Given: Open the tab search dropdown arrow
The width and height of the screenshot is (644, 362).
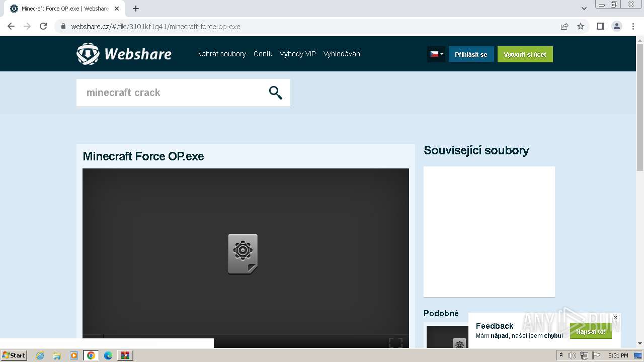Looking at the screenshot, I should pos(584,9).
